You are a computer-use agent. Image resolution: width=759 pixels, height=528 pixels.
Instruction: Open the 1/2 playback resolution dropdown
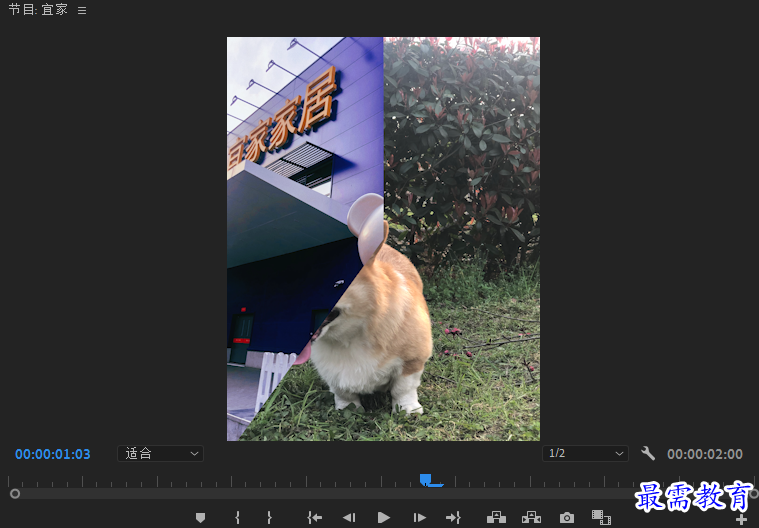[585, 453]
